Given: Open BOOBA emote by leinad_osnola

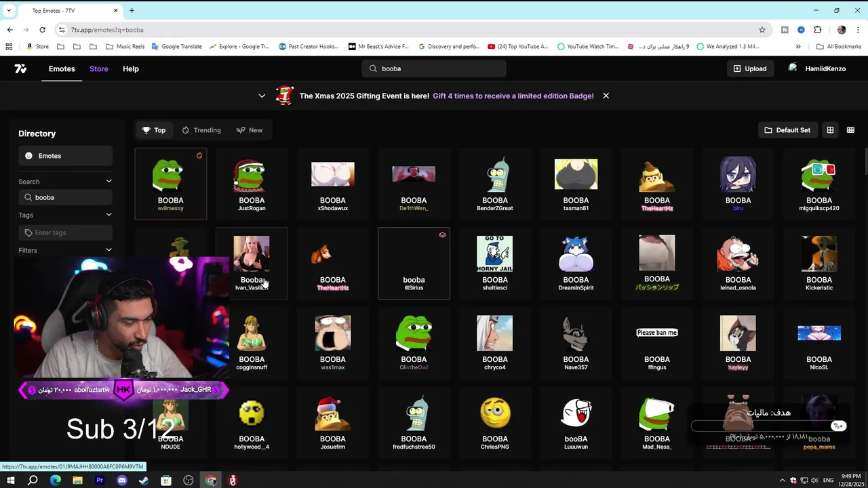Looking at the screenshot, I should pyautogui.click(x=738, y=263).
